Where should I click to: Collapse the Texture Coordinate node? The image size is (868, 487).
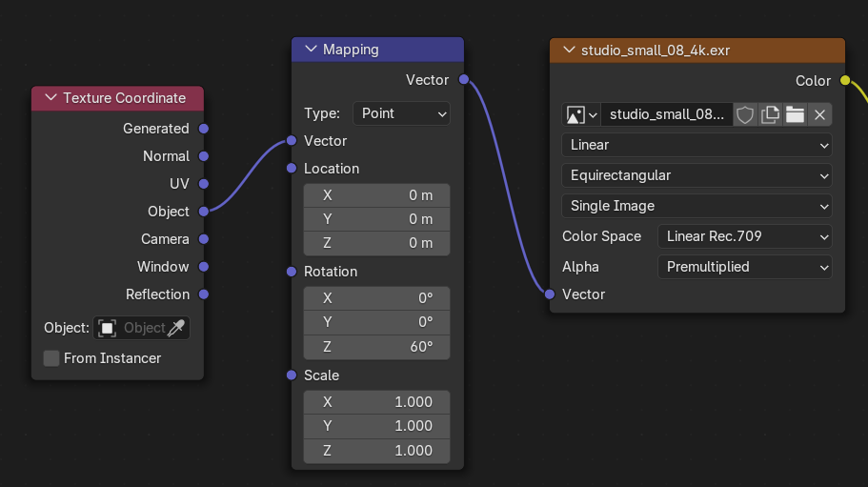(x=50, y=98)
